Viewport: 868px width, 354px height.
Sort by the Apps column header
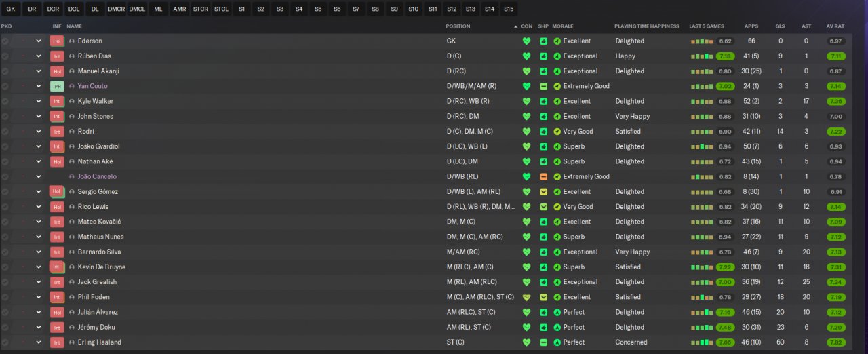point(751,26)
